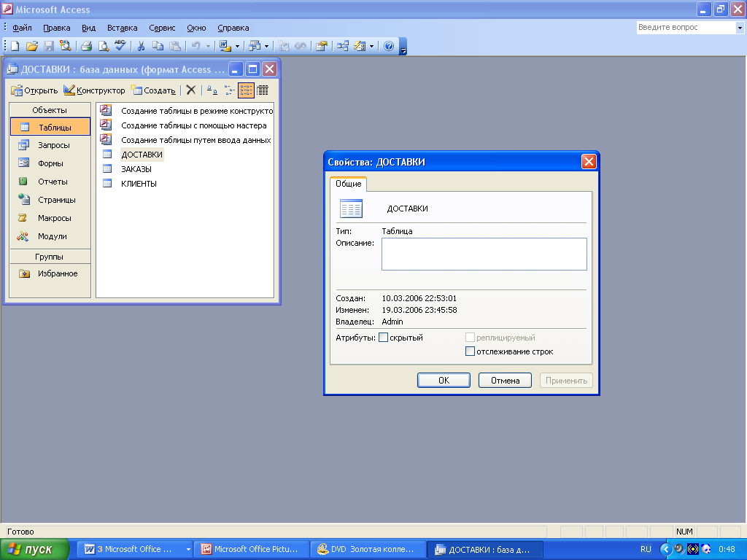Select Запросы in the Objects pane
747x560 pixels.
click(50, 145)
